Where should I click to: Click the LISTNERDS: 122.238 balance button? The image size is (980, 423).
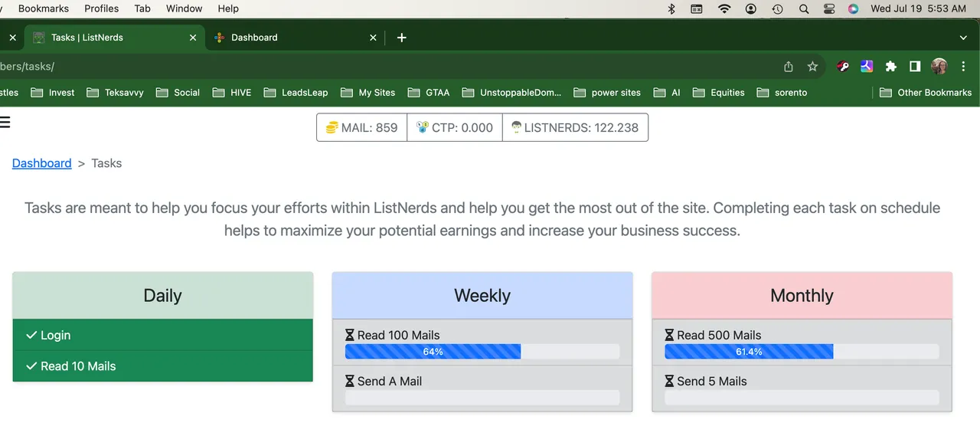pyautogui.click(x=575, y=128)
